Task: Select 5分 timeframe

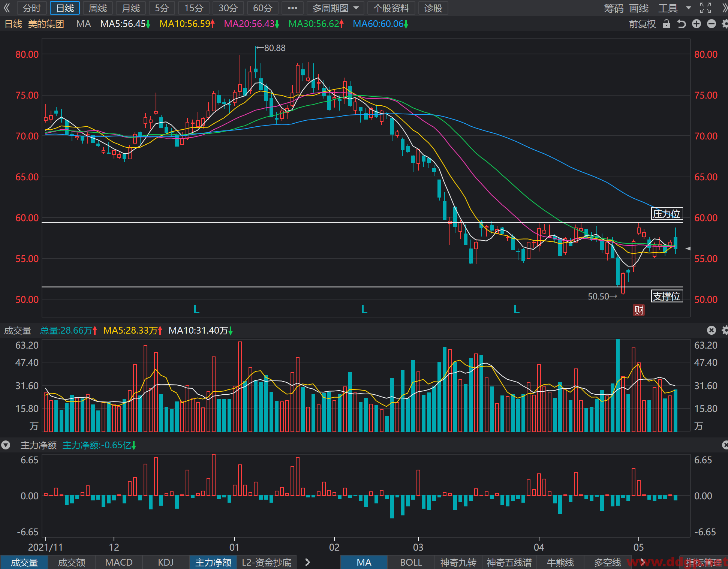Action: click(x=162, y=8)
